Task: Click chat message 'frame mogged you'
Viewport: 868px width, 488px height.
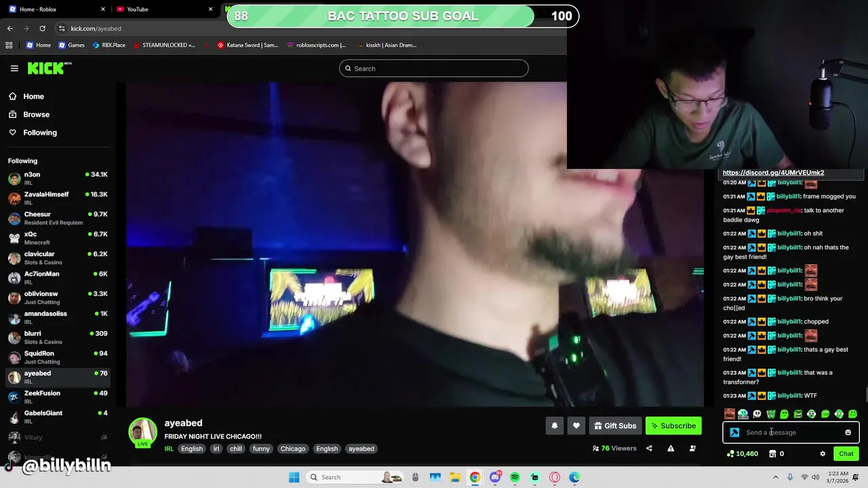Action: click(829, 197)
